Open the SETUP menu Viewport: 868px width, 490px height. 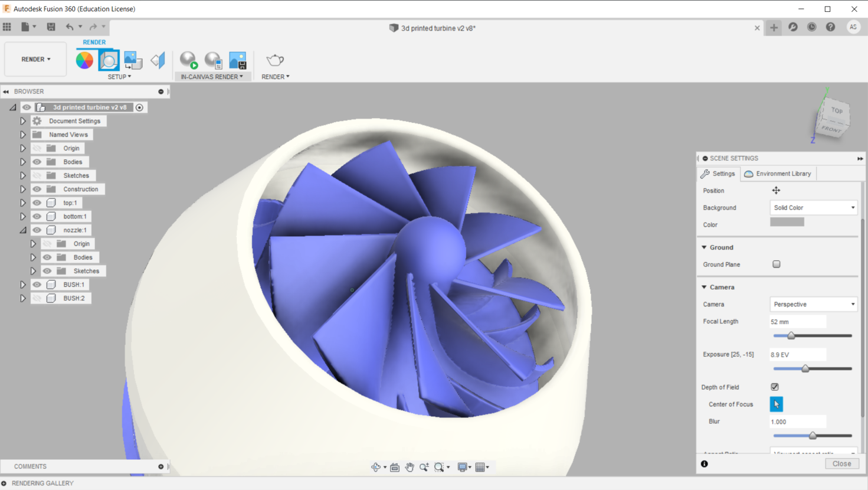tap(119, 77)
